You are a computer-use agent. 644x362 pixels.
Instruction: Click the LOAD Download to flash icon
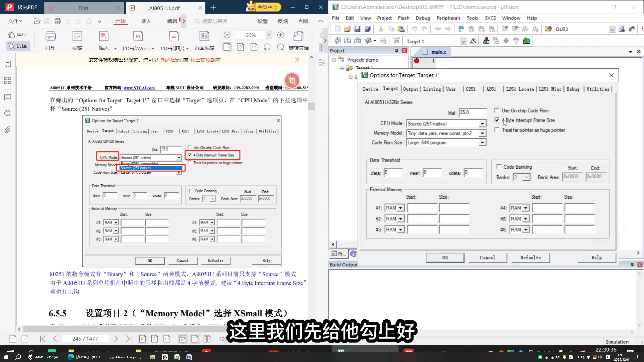coord(397,41)
